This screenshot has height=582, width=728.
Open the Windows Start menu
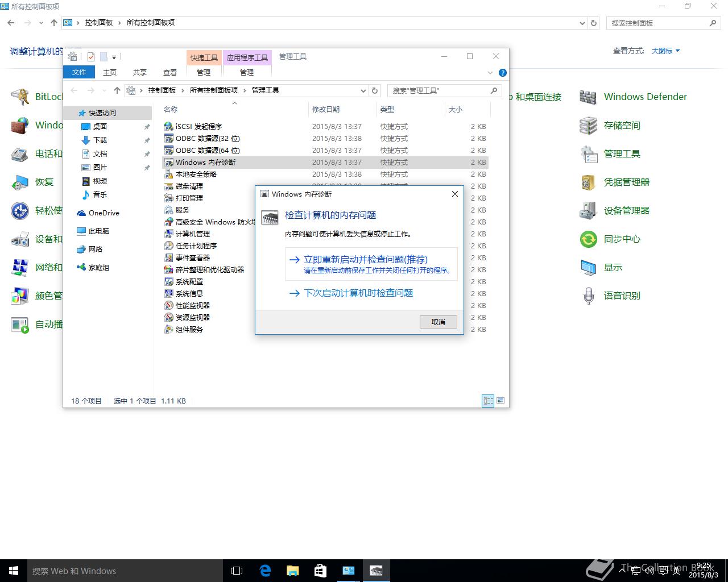click(14, 571)
